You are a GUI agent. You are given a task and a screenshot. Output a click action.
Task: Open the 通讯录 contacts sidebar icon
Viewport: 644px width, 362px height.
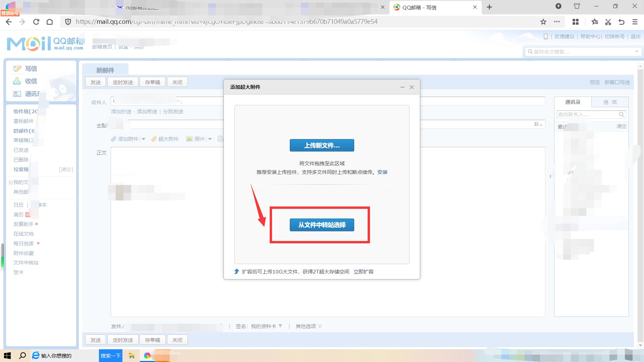point(17,94)
